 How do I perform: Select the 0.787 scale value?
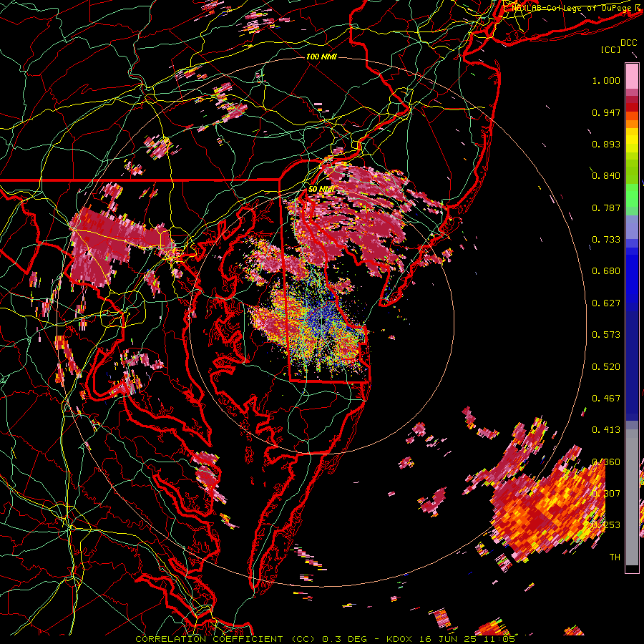click(x=606, y=208)
